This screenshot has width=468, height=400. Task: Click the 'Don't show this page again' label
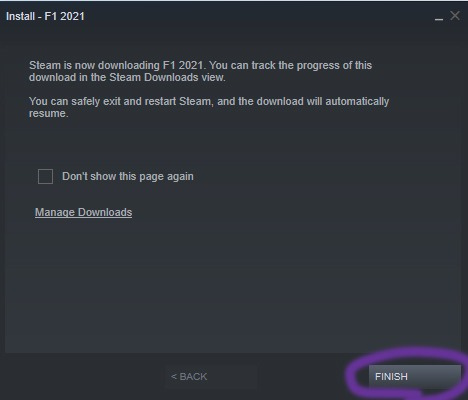[128, 176]
